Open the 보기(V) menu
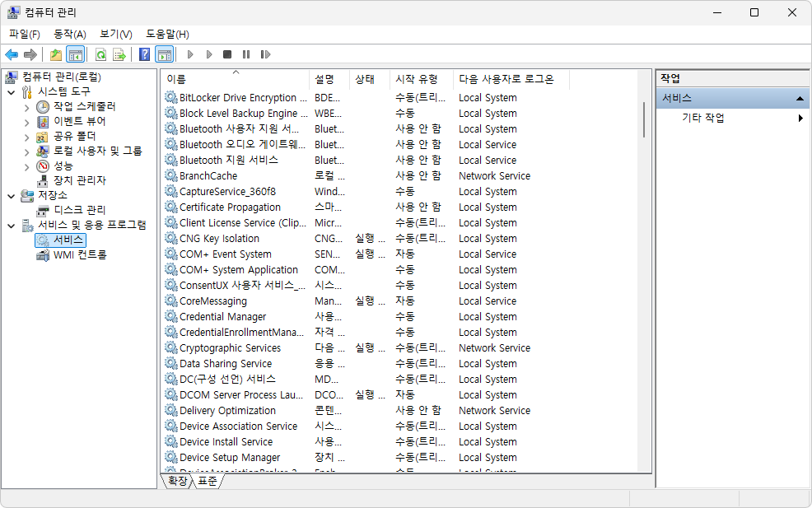Screen dimensions: 812x508 click(116, 35)
